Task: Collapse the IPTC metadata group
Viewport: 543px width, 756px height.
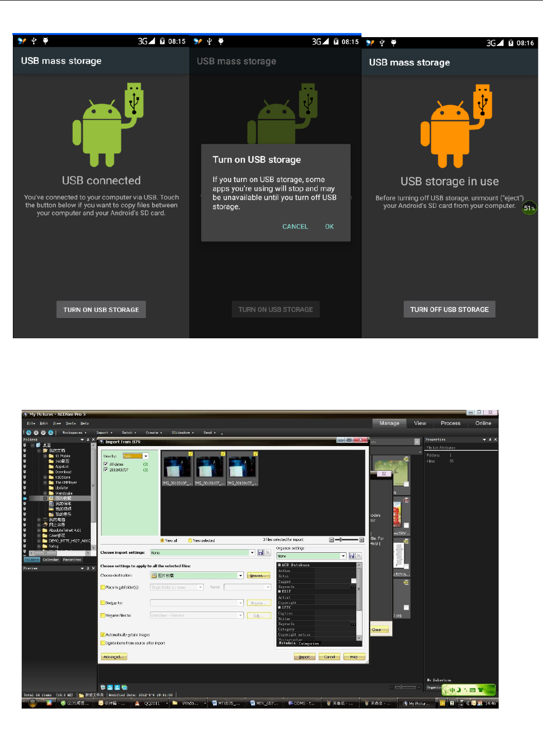Action: (x=279, y=607)
